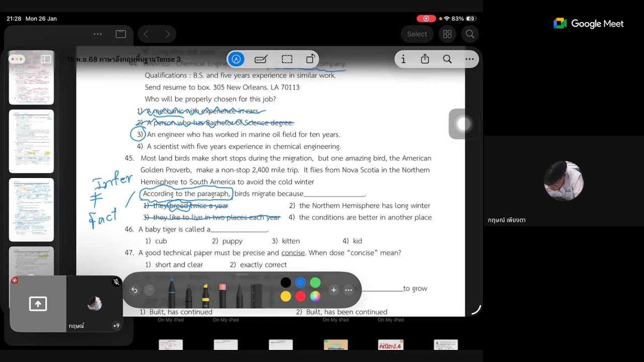The width and height of the screenshot is (644, 362).
Task: Go back with the left chevron
Action: 146,34
